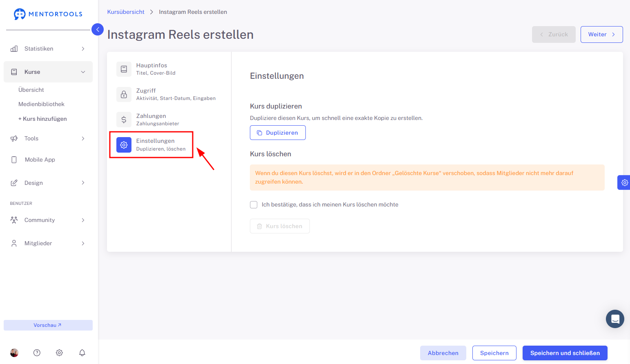630x364 pixels.
Task: Expand the Design submenu chevron
Action: (x=83, y=183)
